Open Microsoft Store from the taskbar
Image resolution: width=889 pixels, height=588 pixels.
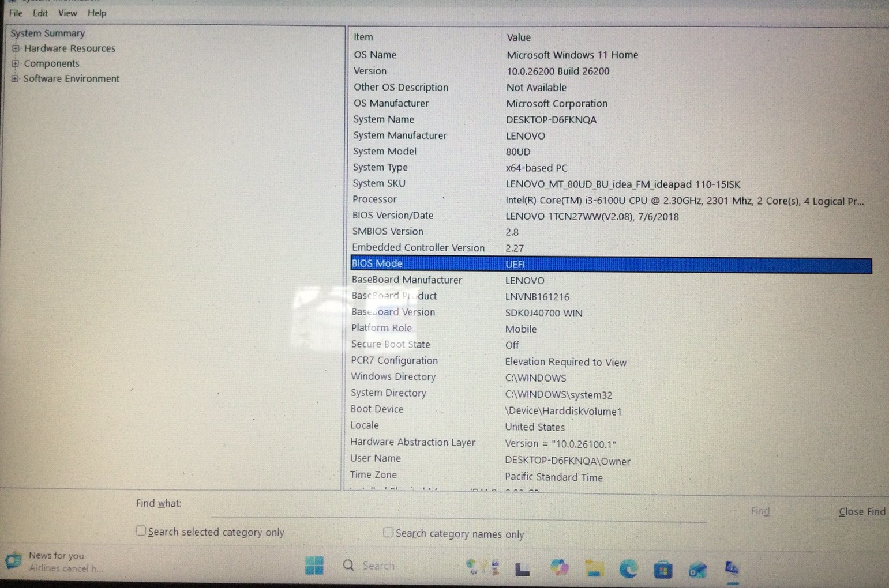(663, 570)
